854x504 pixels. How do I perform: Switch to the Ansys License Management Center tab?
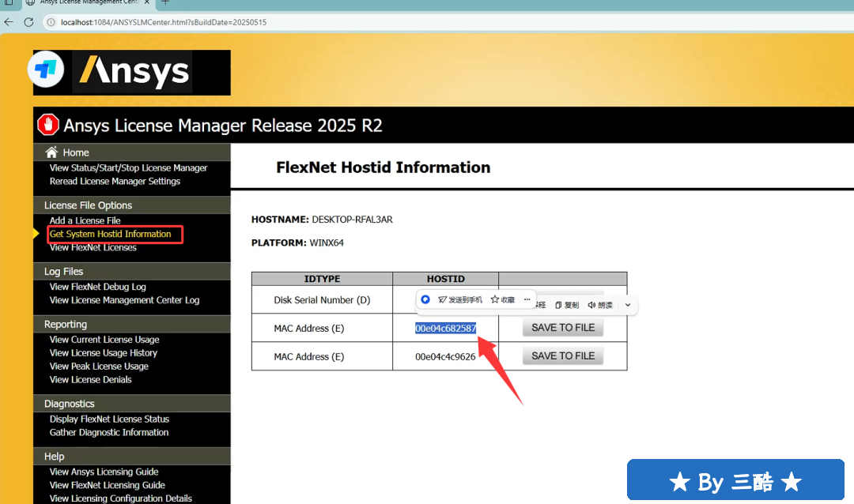click(x=90, y=2)
